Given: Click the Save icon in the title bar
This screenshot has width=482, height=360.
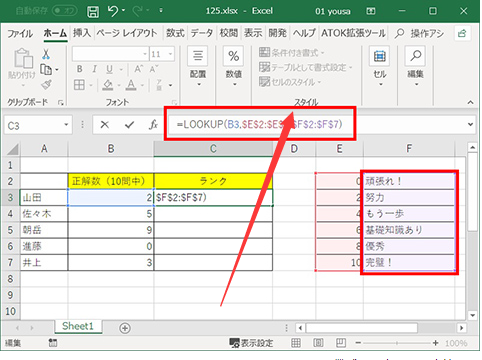Looking at the screenshot, I should click(x=93, y=12).
